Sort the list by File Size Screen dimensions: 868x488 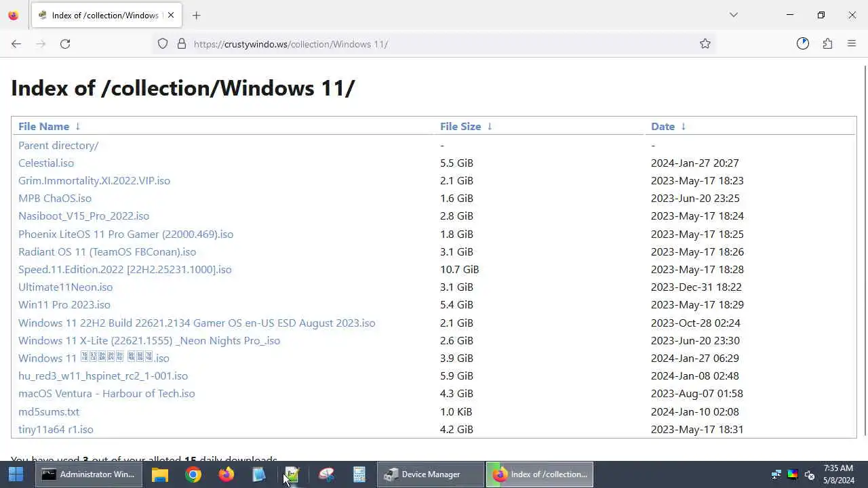click(x=460, y=127)
